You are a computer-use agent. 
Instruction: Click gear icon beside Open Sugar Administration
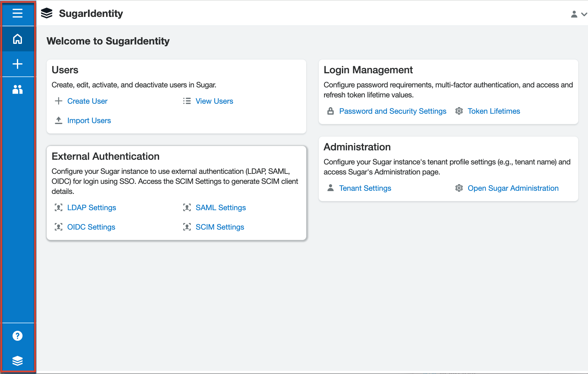[x=459, y=188]
